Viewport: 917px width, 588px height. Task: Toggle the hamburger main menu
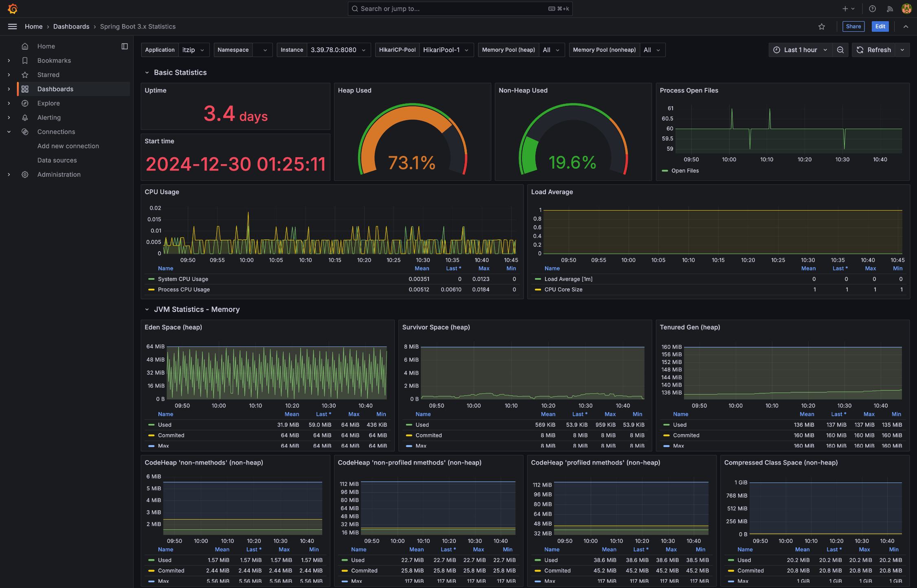click(x=12, y=26)
